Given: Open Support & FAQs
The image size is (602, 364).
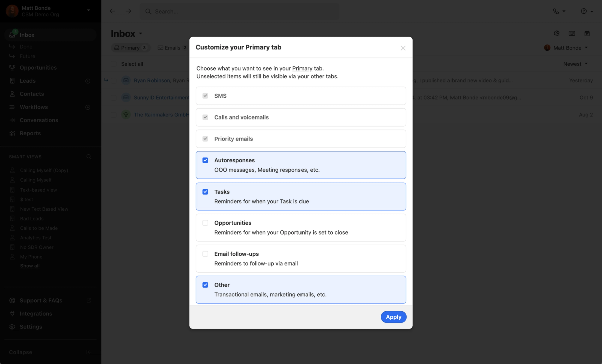Looking at the screenshot, I should click(x=41, y=301).
